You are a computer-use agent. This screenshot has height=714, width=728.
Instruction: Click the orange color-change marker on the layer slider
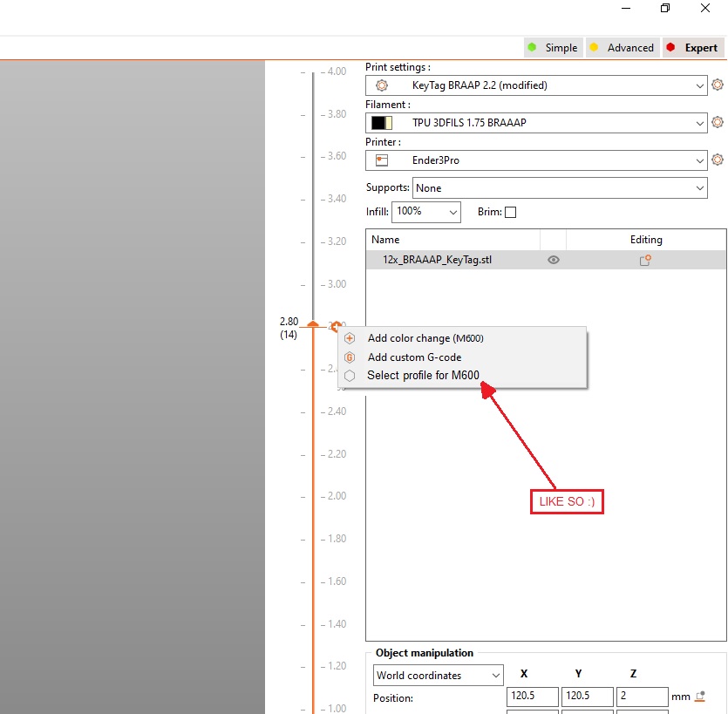[312, 323]
